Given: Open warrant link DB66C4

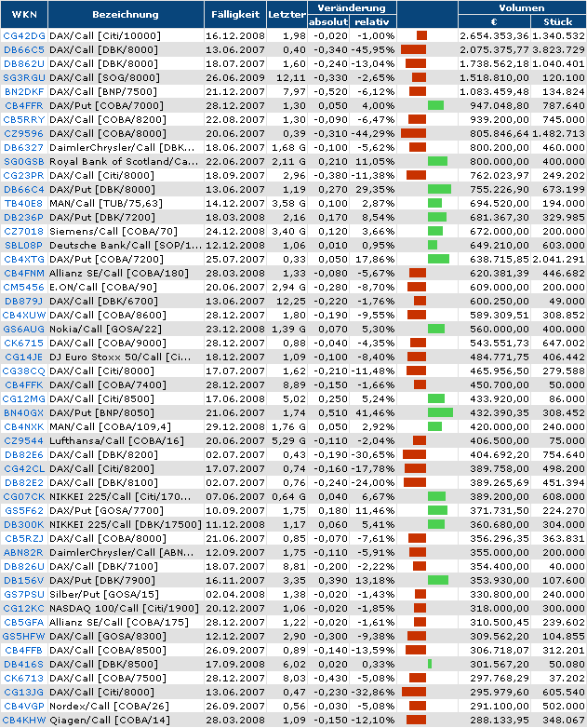Looking at the screenshot, I should (24, 189).
